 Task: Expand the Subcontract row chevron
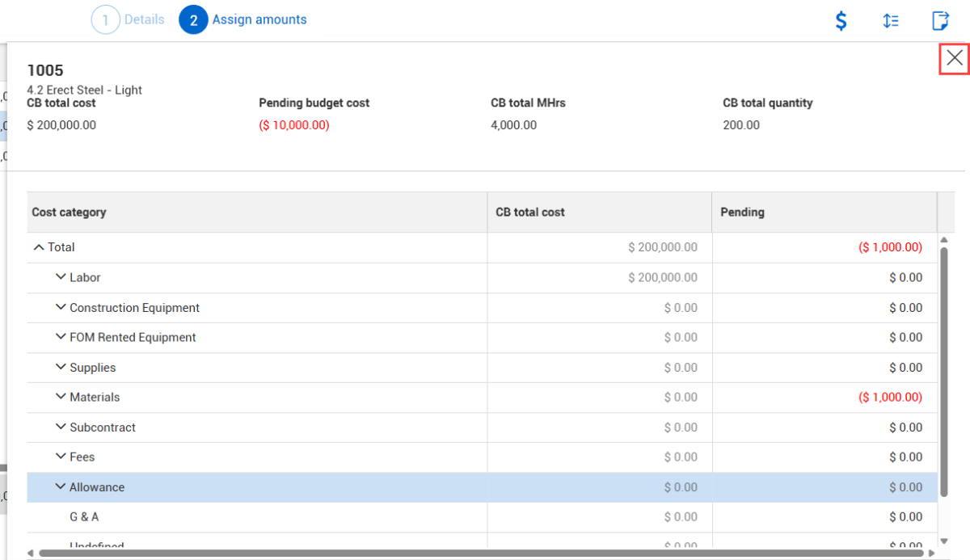(61, 427)
